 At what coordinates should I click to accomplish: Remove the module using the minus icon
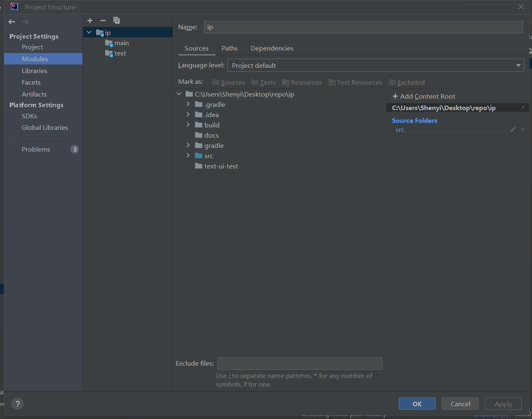click(x=102, y=20)
